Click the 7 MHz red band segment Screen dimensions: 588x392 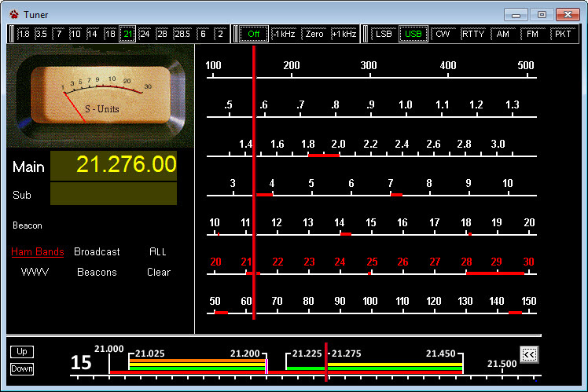pyautogui.click(x=396, y=195)
